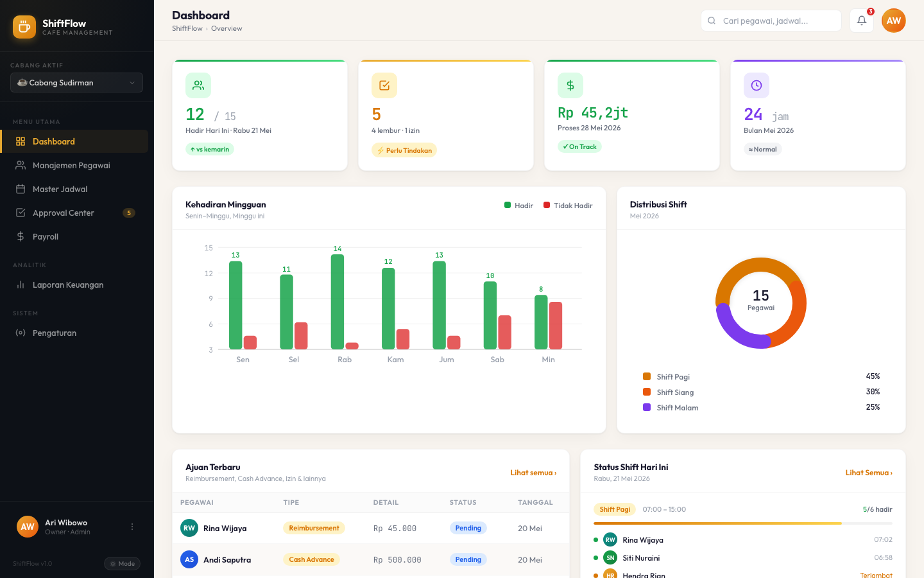
Task: Click the Manajemen Pegawai people icon
Action: point(21,165)
